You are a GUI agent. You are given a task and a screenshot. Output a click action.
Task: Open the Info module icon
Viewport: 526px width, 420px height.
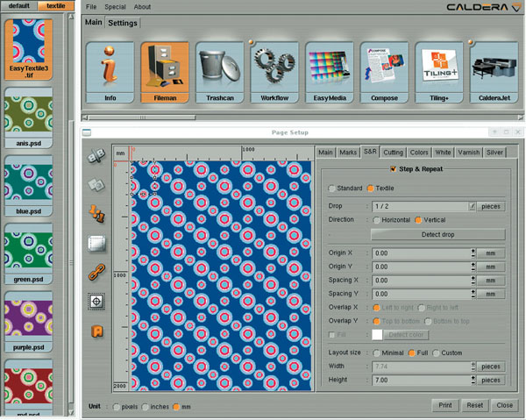pos(110,73)
